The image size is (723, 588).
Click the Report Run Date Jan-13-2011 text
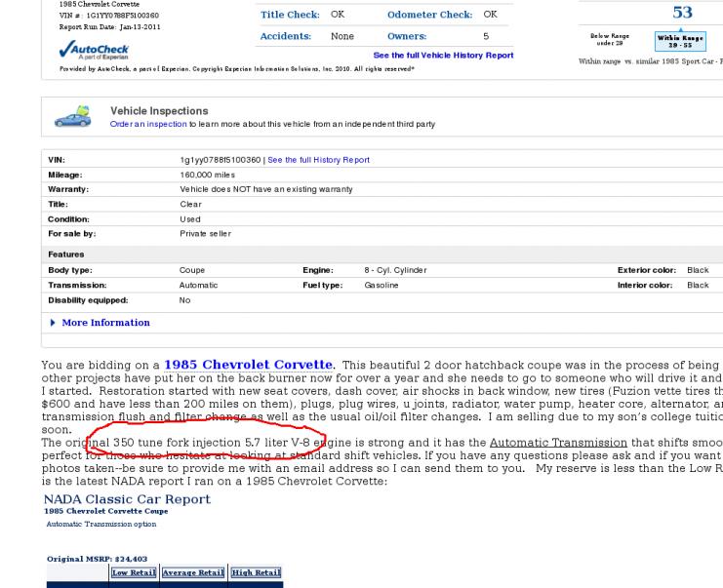109,26
